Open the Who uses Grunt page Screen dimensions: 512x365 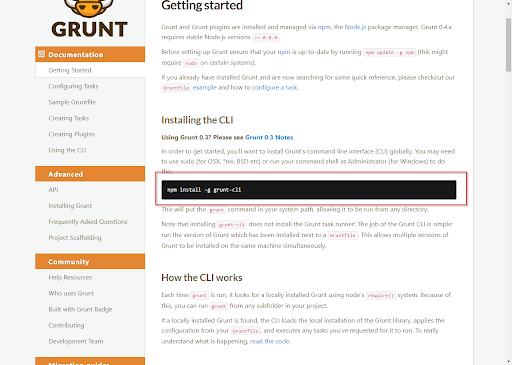pyautogui.click(x=71, y=293)
